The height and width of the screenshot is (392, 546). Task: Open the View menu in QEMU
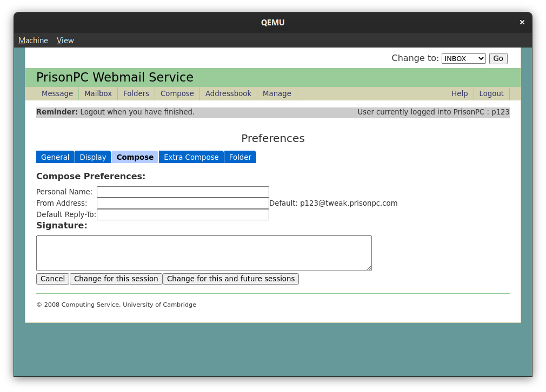(x=65, y=40)
